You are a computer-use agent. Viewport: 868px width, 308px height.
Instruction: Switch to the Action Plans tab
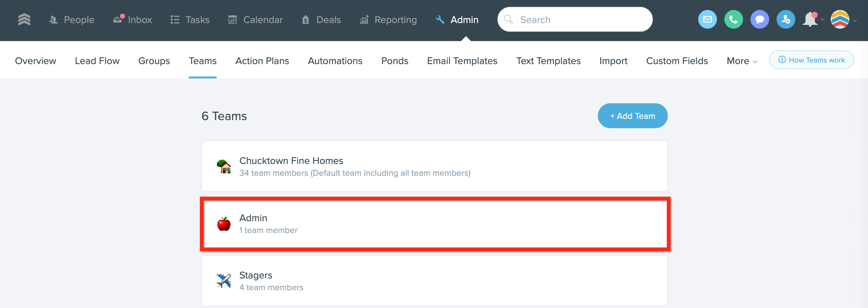[x=262, y=61]
